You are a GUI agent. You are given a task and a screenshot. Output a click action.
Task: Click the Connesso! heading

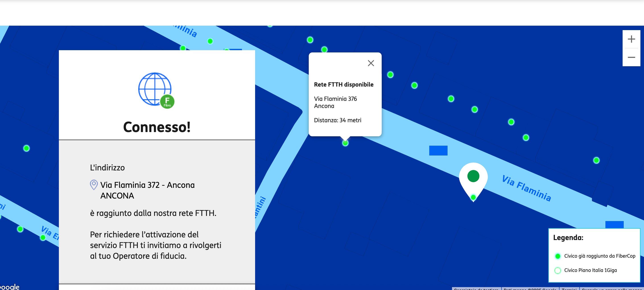click(157, 127)
